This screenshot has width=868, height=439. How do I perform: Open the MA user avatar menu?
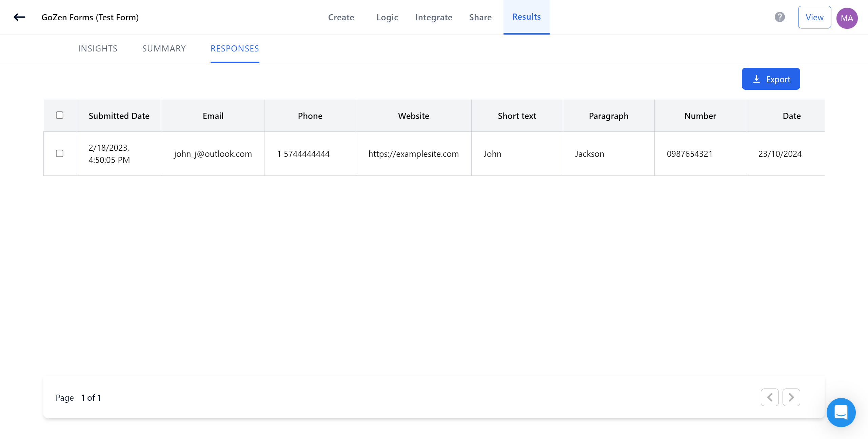tap(847, 18)
